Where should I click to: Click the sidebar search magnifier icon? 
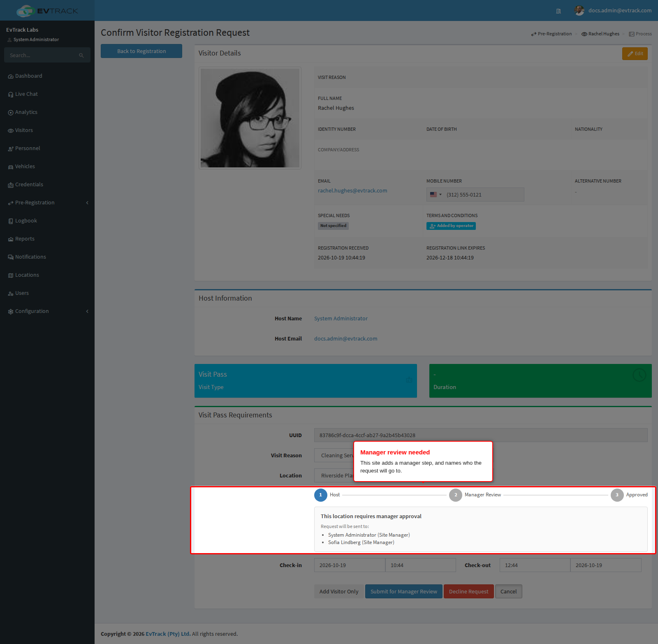pyautogui.click(x=81, y=55)
